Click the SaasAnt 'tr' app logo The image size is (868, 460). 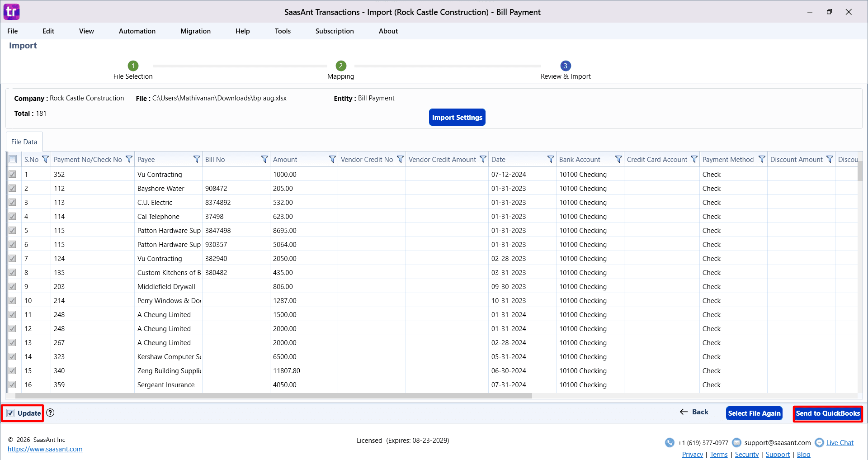pyautogui.click(x=11, y=12)
